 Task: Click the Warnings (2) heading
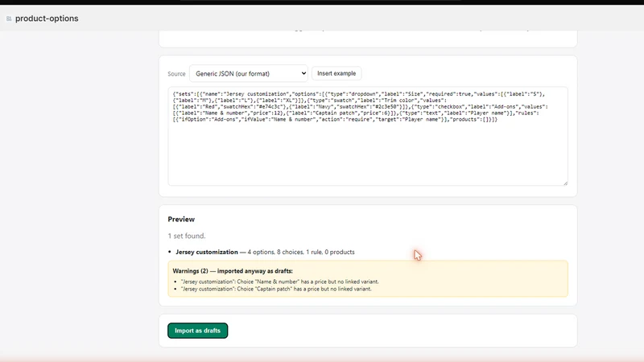pyautogui.click(x=233, y=271)
